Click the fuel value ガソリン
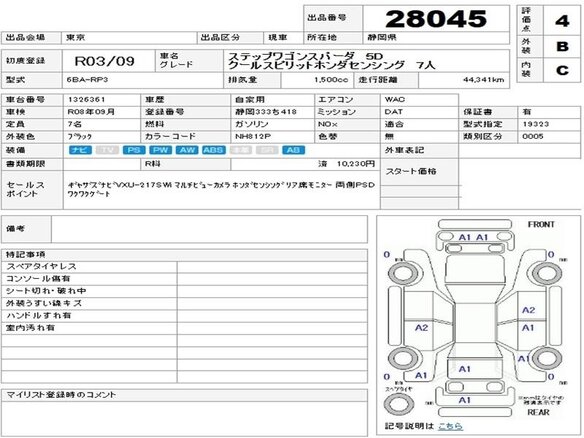 (x=252, y=124)
